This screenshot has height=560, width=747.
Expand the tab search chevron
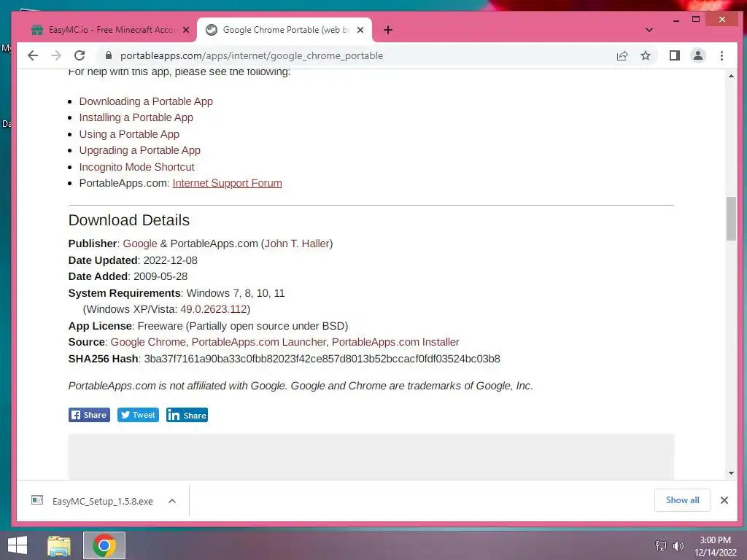649,30
